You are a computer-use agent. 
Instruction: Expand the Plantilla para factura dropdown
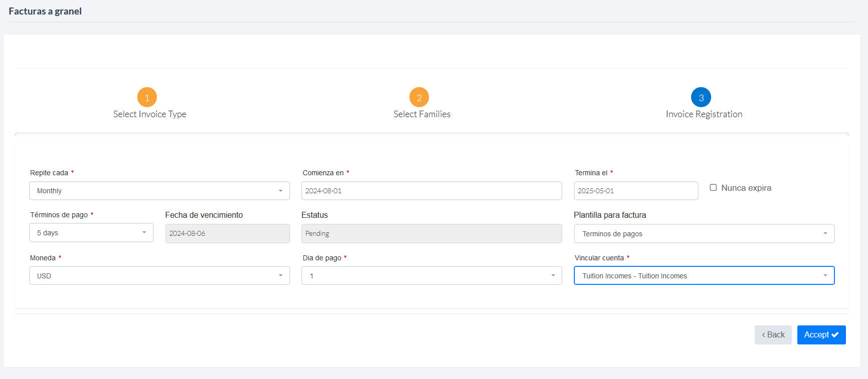pos(704,234)
